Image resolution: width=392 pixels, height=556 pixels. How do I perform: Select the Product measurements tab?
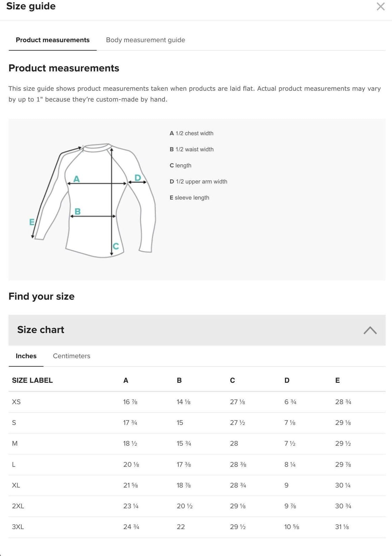[53, 40]
